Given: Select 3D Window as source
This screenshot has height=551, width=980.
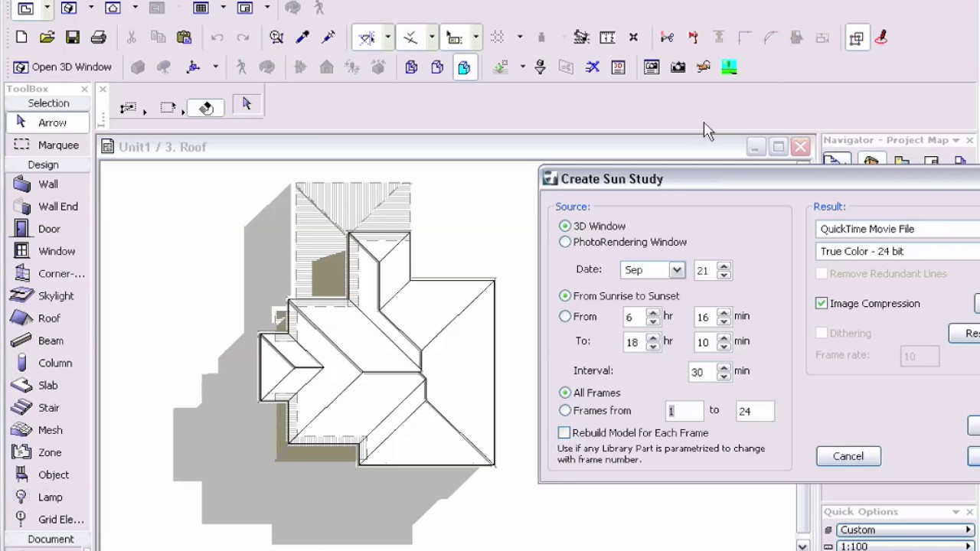Looking at the screenshot, I should tap(565, 226).
